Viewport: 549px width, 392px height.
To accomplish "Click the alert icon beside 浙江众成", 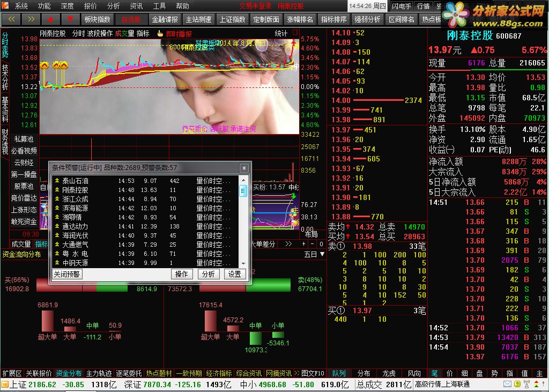I will [57, 199].
